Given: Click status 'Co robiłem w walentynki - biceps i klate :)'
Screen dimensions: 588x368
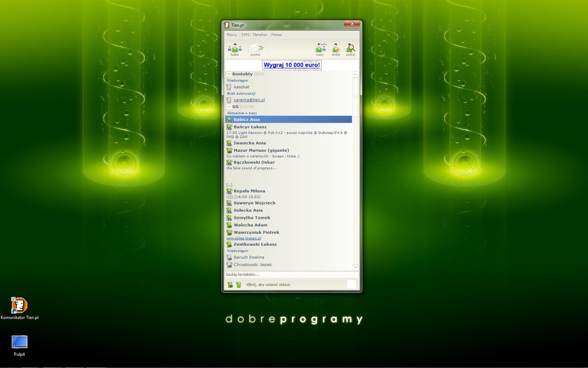Looking at the screenshot, I should (263, 156).
